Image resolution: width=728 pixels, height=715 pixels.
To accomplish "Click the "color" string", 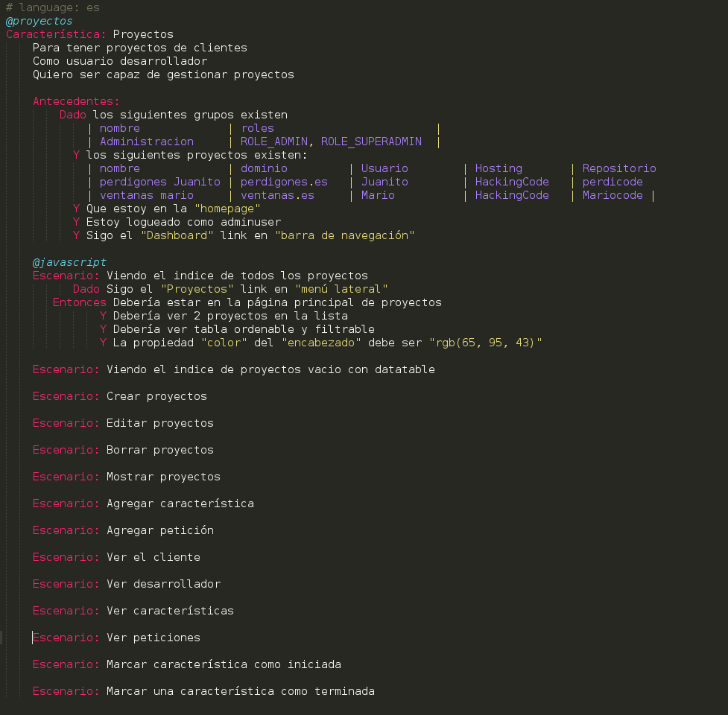I will (x=224, y=343).
